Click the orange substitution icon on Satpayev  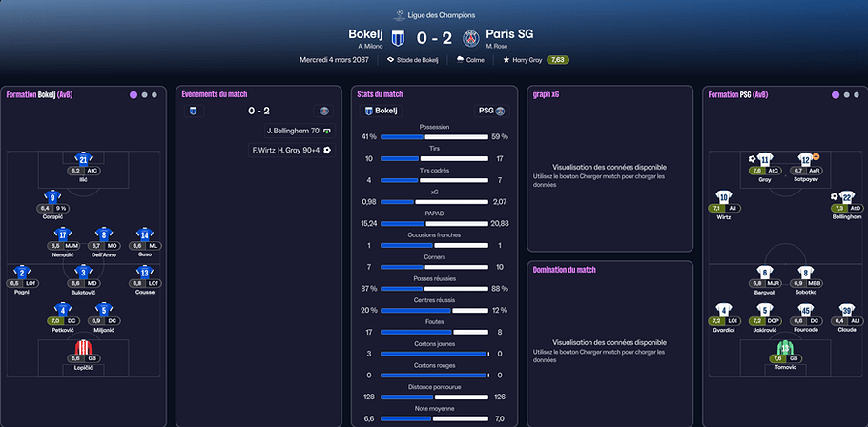tap(816, 155)
